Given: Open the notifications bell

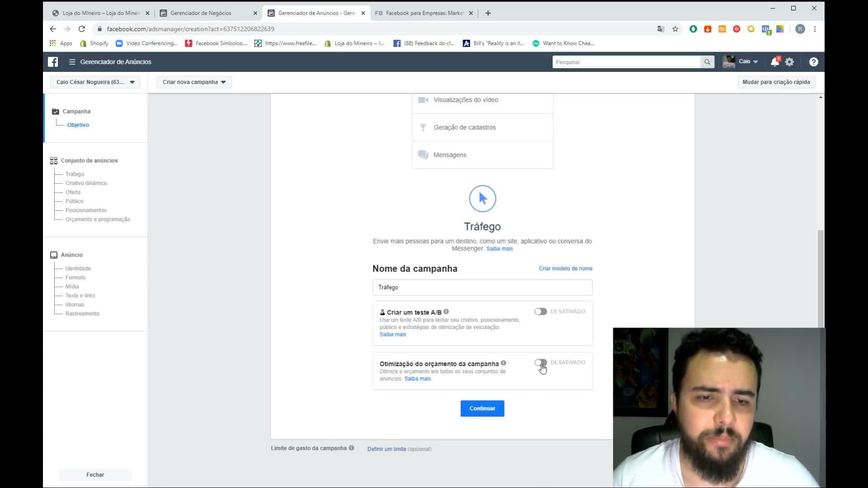Looking at the screenshot, I should 775,62.
